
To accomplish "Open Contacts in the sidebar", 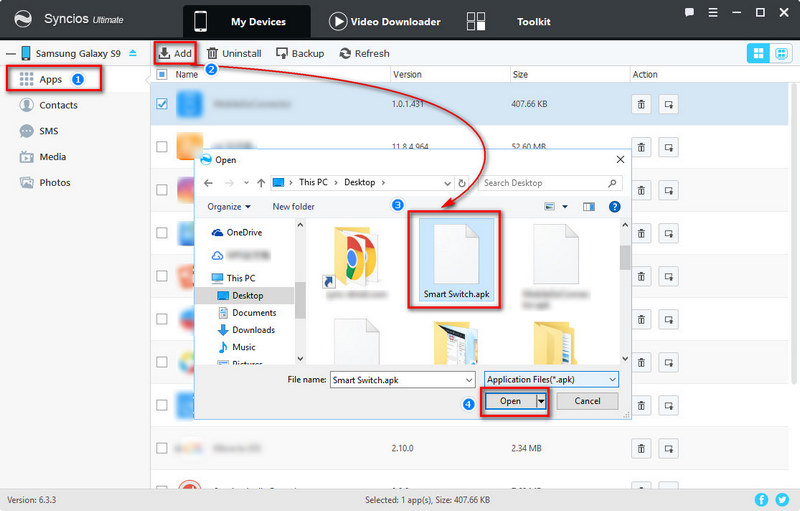I will click(48, 105).
